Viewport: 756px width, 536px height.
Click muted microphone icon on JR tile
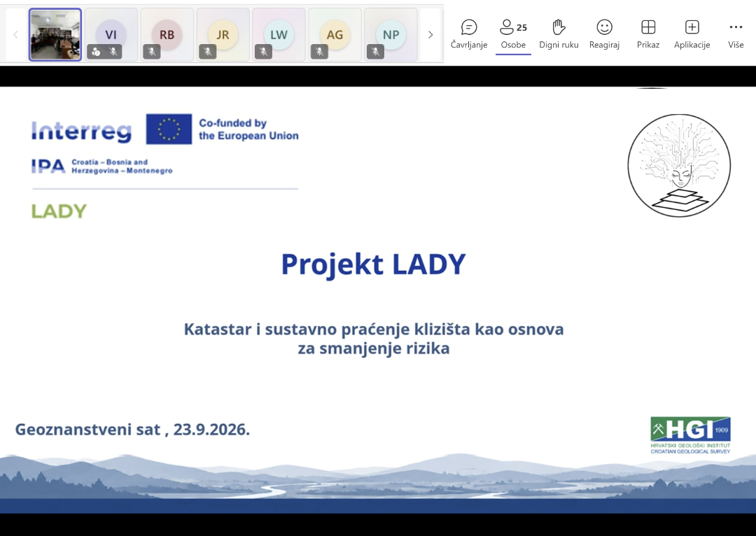pos(207,52)
